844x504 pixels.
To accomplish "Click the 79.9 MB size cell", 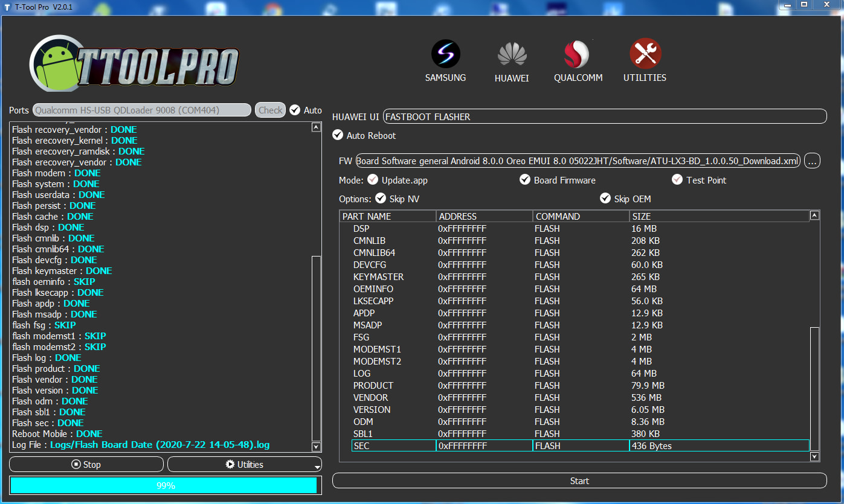I will point(648,386).
